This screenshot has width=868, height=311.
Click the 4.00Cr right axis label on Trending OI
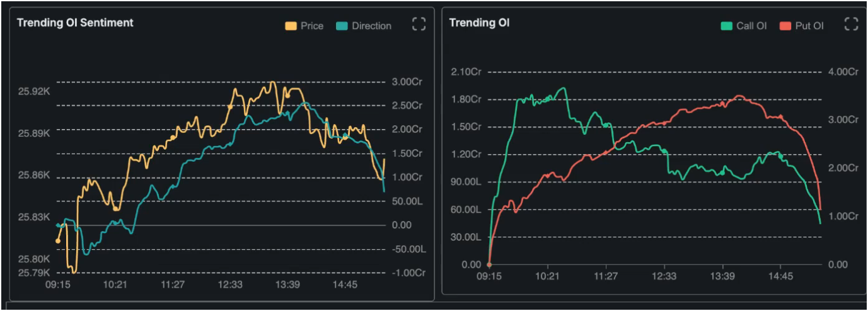(843, 72)
